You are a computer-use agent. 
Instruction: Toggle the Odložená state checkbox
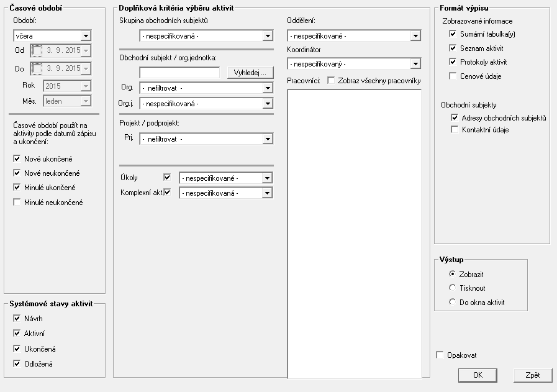(x=17, y=363)
